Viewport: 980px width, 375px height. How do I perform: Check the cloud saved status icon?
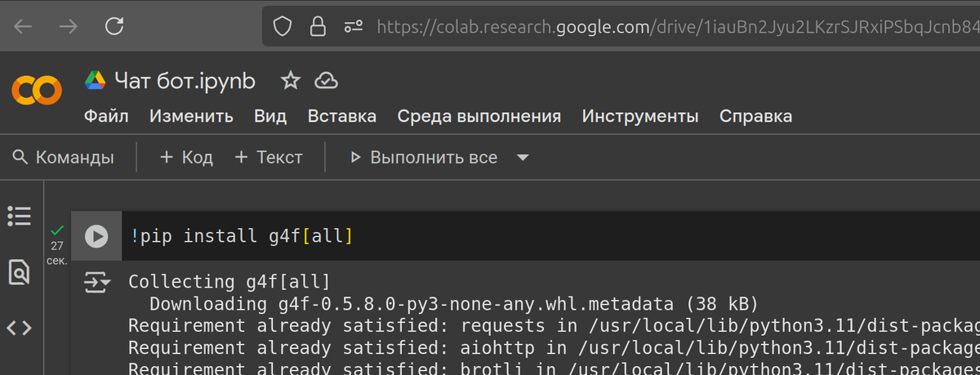pyautogui.click(x=327, y=80)
